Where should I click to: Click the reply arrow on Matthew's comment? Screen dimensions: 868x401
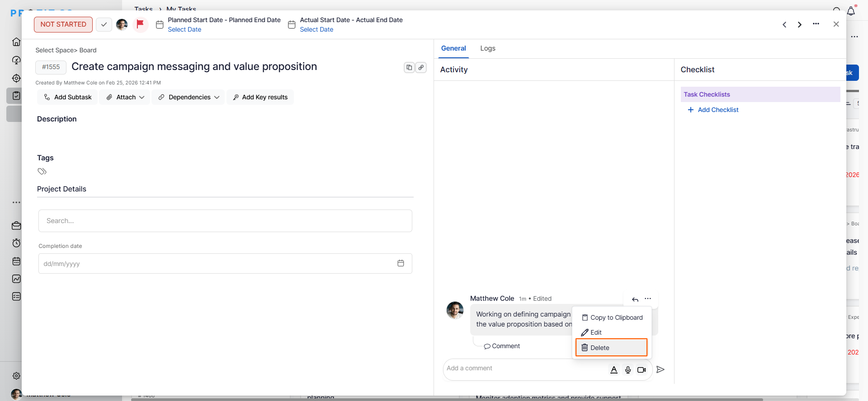pos(635,299)
